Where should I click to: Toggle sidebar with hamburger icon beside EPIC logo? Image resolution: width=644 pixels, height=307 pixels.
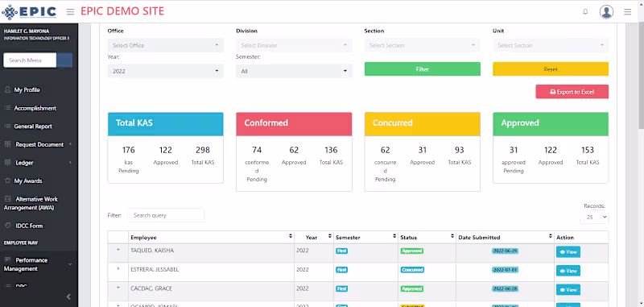pos(70,12)
